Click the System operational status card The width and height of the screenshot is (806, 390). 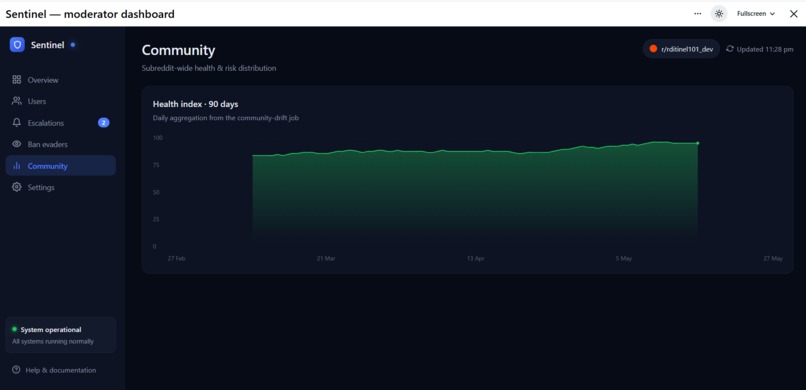pos(61,335)
